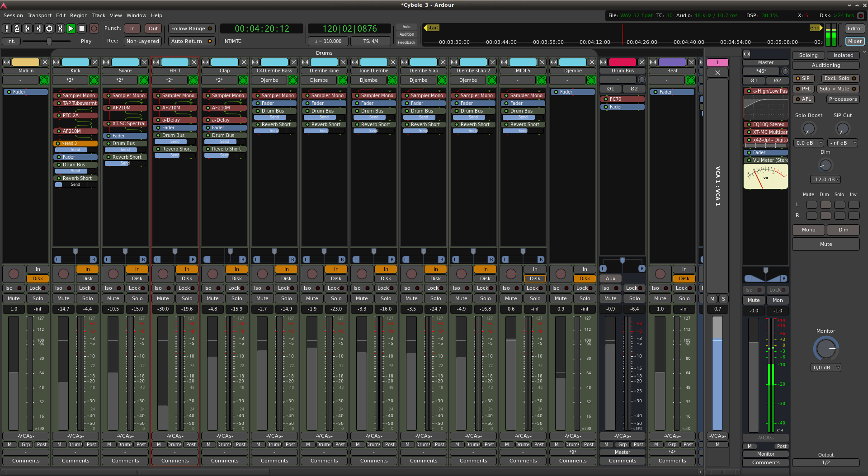This screenshot has width=868, height=476.
Task: Click the Punch In button
Action: coord(132,28)
